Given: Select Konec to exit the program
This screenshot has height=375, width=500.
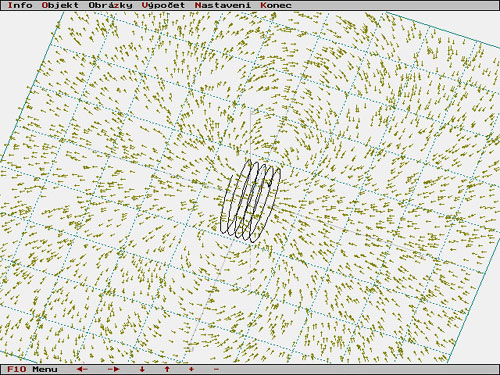Looking at the screenshot, I should [276, 5].
